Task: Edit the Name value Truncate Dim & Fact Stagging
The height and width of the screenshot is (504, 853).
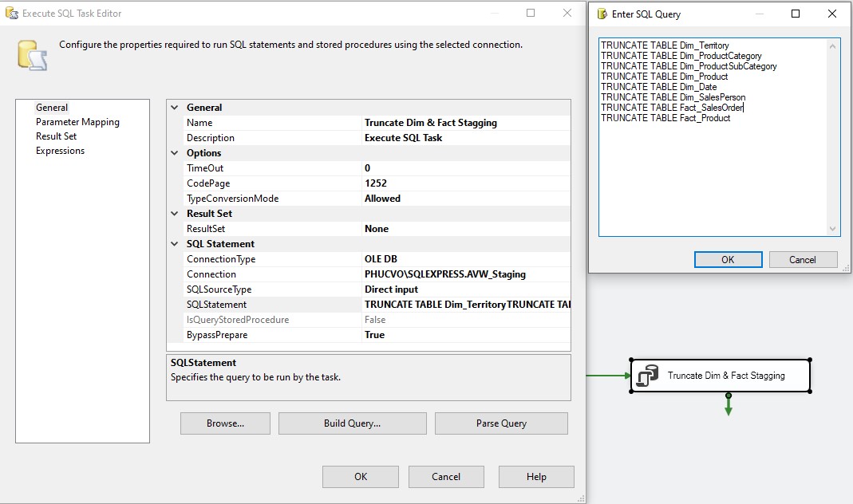Action: coord(467,123)
